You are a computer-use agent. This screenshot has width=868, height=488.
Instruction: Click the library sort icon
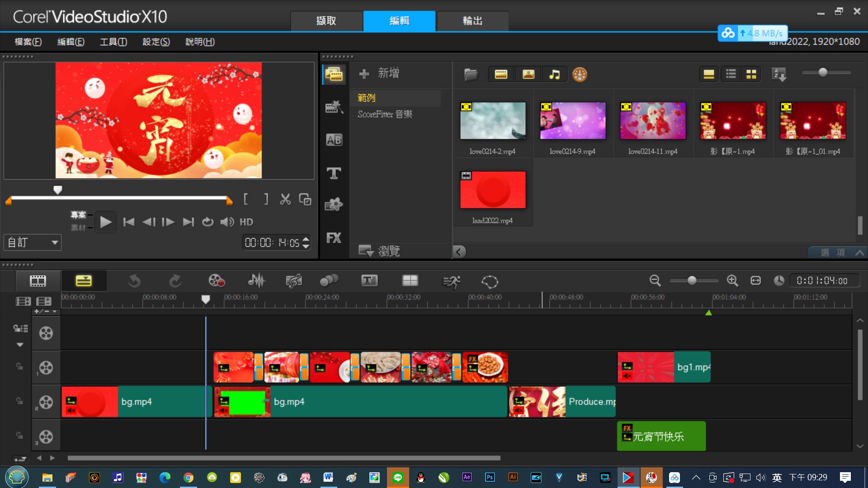(x=779, y=74)
